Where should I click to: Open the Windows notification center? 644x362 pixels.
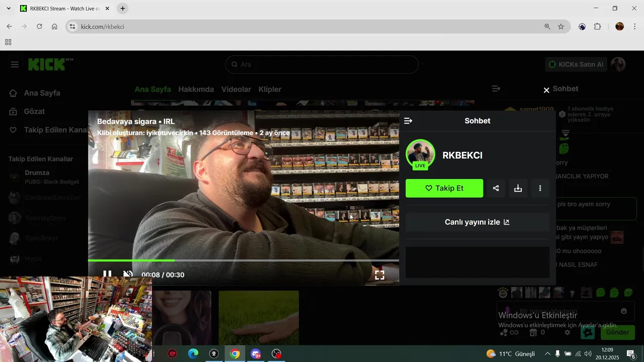point(631,354)
